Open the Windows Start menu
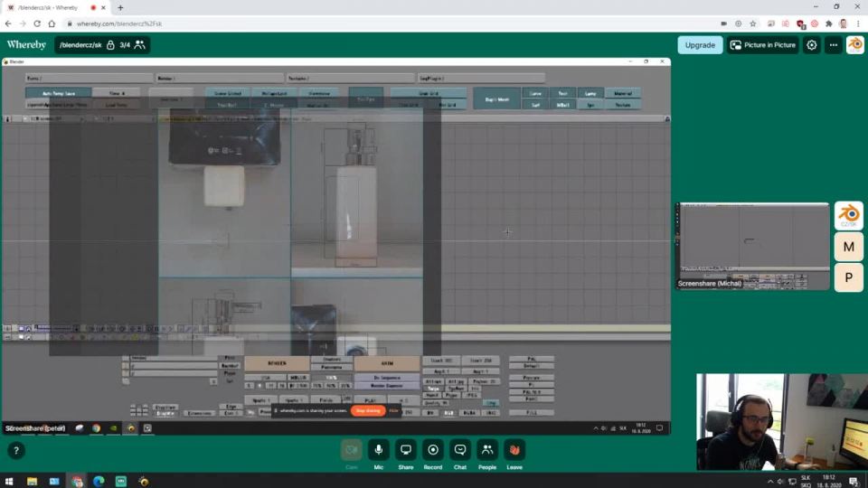868x488 pixels. [x=9, y=482]
